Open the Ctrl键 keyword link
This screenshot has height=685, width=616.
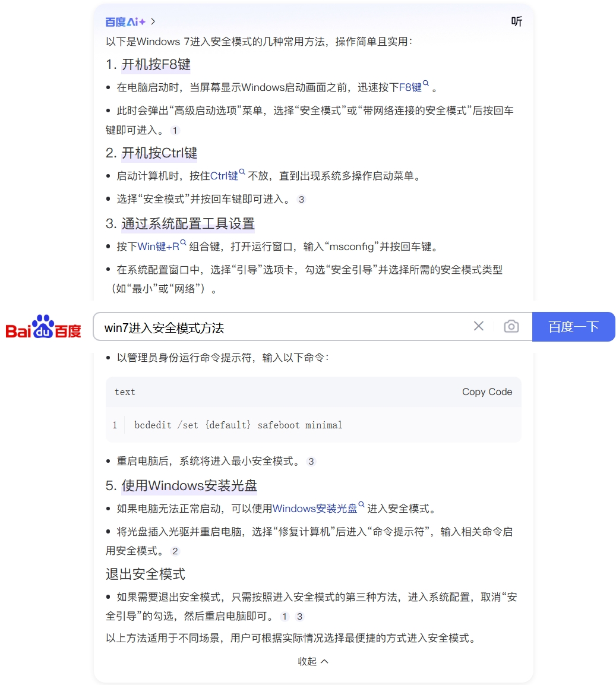(x=224, y=176)
